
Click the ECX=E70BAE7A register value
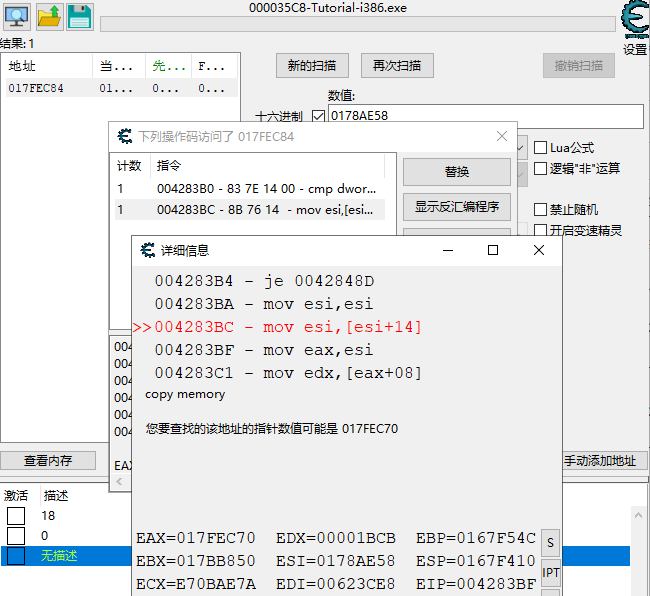click(x=196, y=584)
